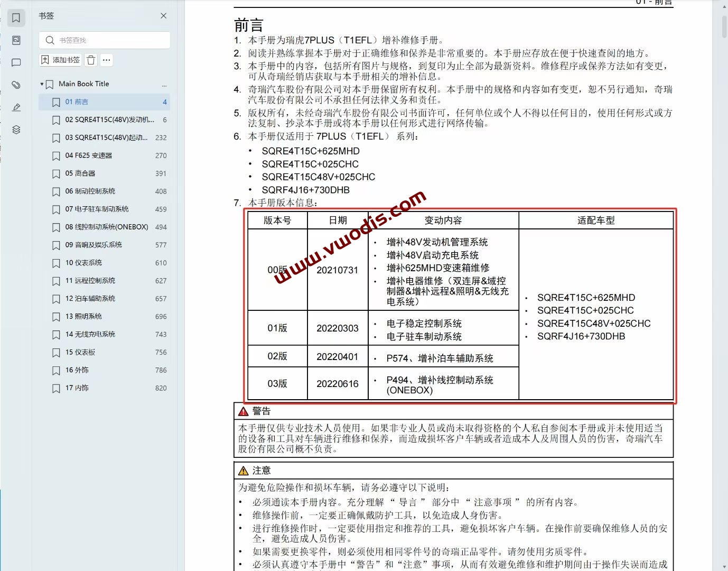Go to bookmark 16 外饰
This screenshot has height=571, width=728.
pos(105,371)
